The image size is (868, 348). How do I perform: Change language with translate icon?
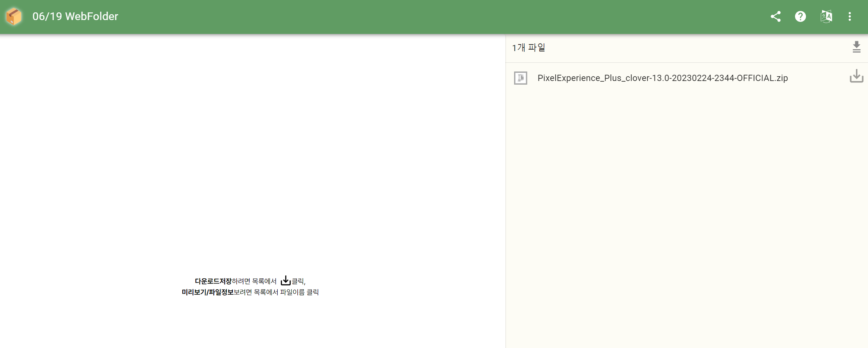click(826, 16)
